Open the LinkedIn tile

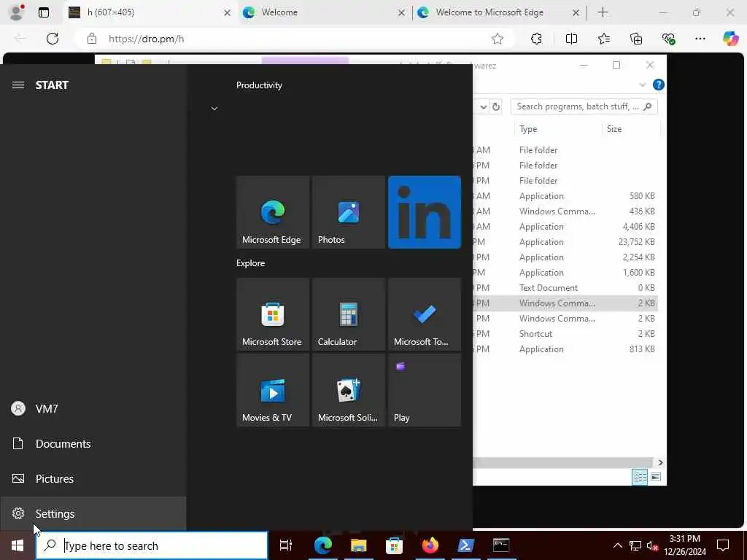(425, 212)
